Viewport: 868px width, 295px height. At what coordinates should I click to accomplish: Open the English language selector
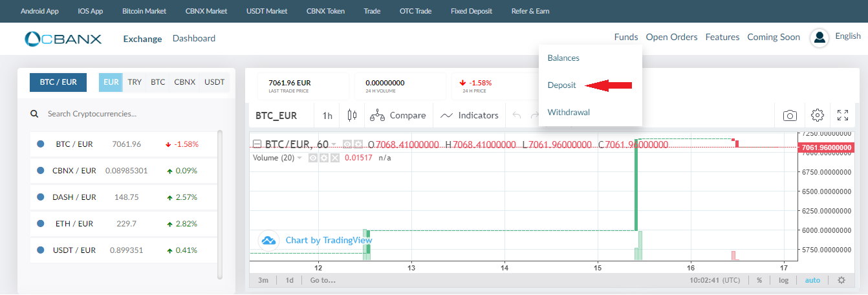point(848,36)
